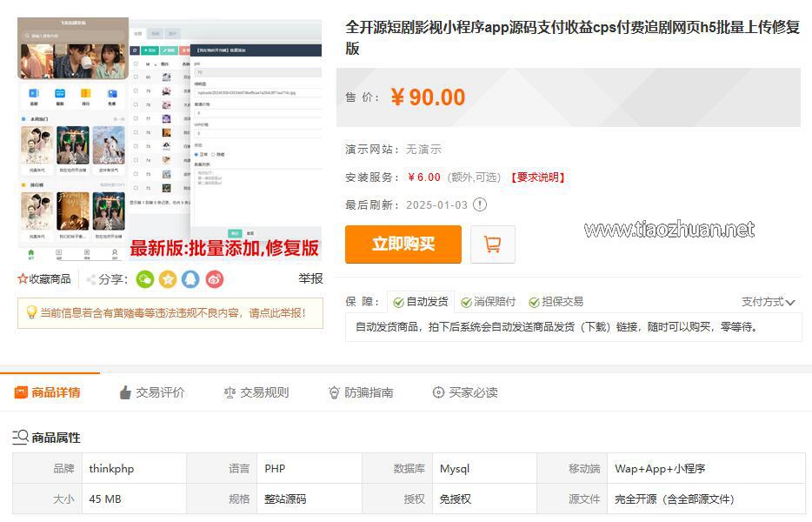Image resolution: width=812 pixels, height=522 pixels.
Task: Share to Qzone star icon
Action: click(x=168, y=279)
